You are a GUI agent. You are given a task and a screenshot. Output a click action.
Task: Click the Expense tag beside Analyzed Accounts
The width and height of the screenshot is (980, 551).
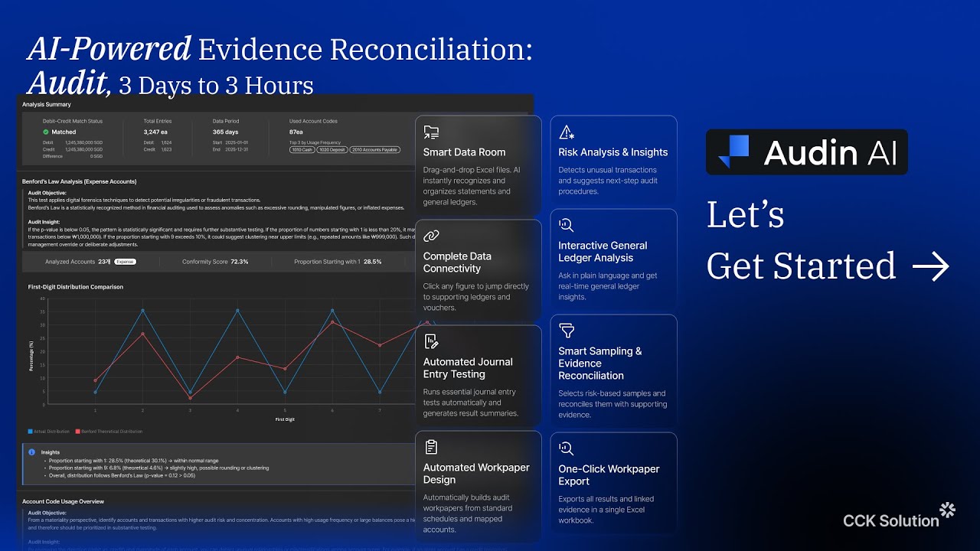tap(125, 262)
